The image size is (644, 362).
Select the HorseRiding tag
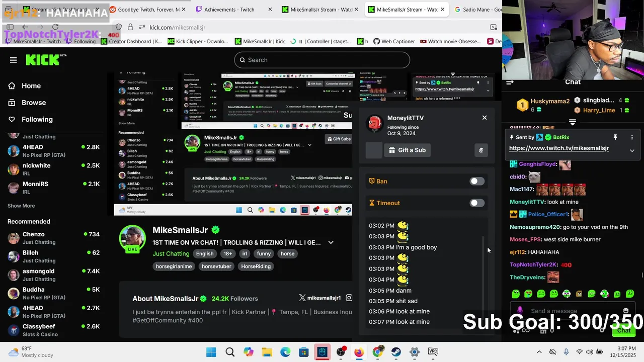click(256, 266)
